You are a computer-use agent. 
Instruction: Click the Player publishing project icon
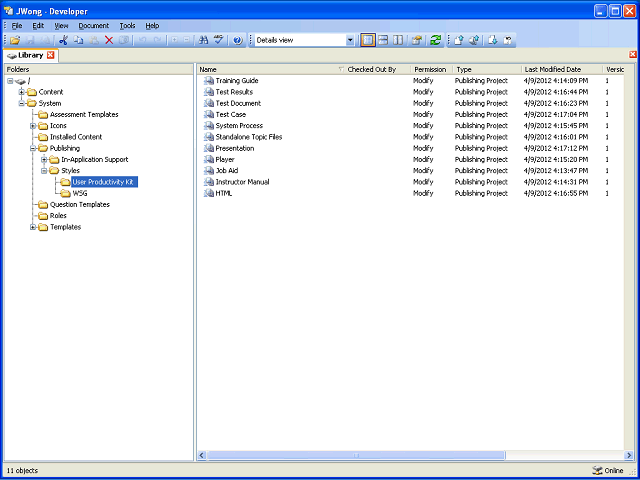pyautogui.click(x=209, y=159)
